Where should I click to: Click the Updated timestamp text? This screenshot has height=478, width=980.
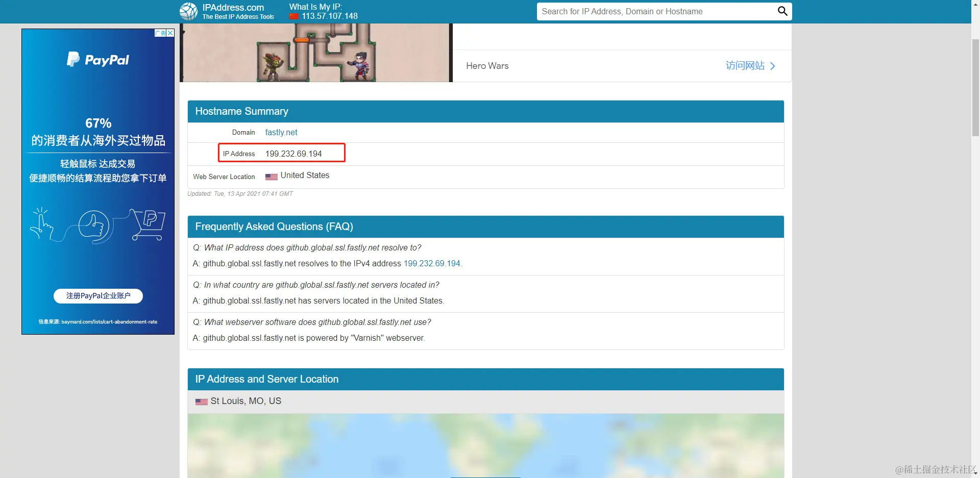240,194
